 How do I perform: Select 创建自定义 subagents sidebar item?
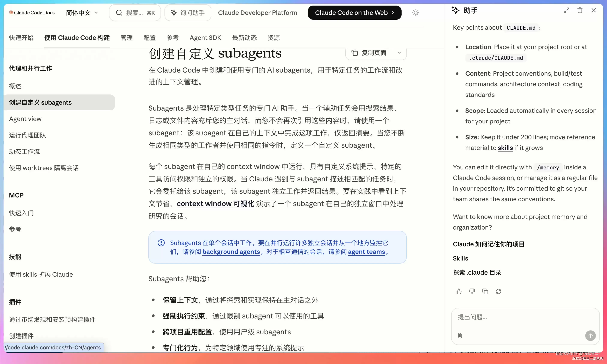tap(59, 102)
